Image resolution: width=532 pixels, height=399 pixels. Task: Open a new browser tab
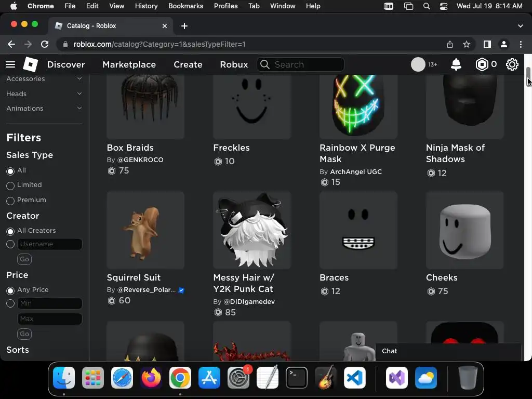[184, 26]
